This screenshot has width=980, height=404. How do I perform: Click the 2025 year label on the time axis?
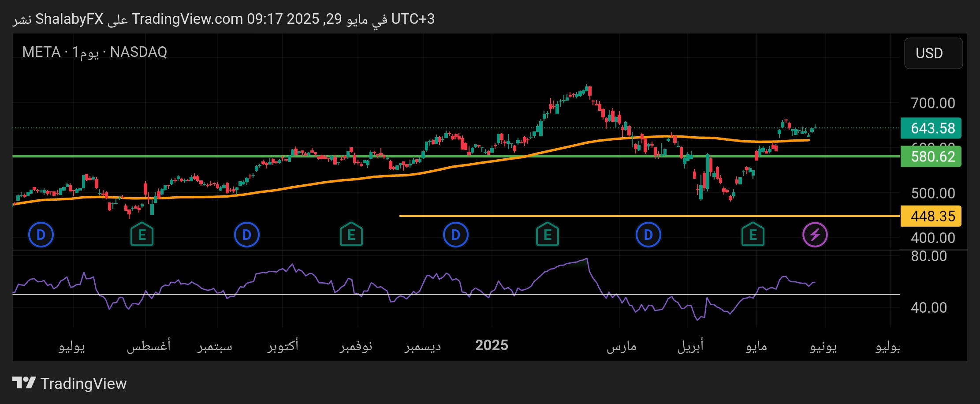point(492,345)
